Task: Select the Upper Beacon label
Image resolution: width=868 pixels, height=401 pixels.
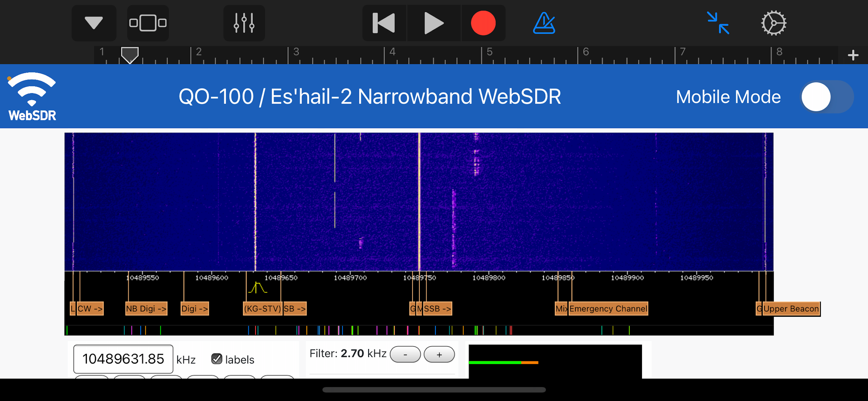Action: coord(791,309)
